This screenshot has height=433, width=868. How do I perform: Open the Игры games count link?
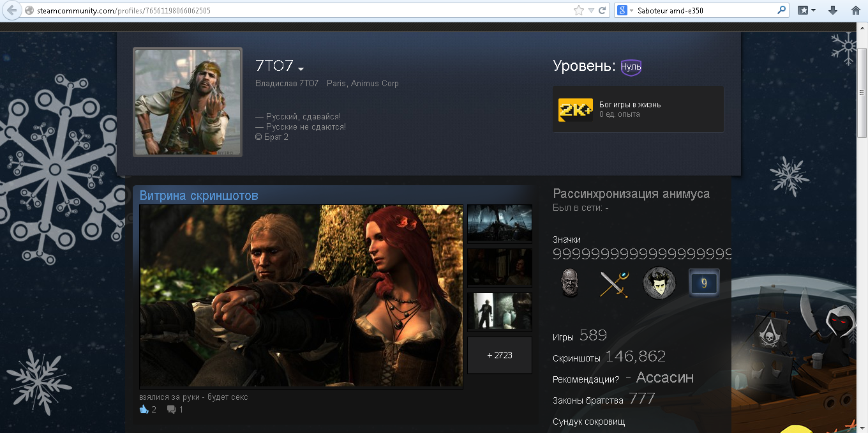click(563, 337)
